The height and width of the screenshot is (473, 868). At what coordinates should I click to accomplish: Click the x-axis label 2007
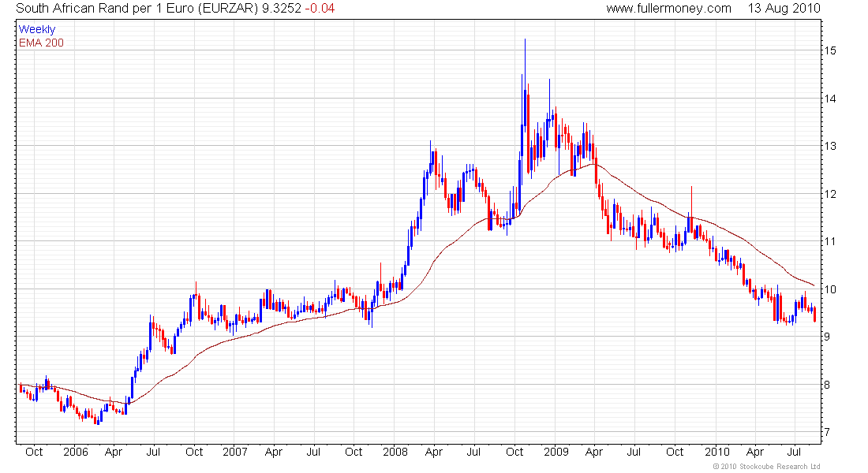[234, 452]
